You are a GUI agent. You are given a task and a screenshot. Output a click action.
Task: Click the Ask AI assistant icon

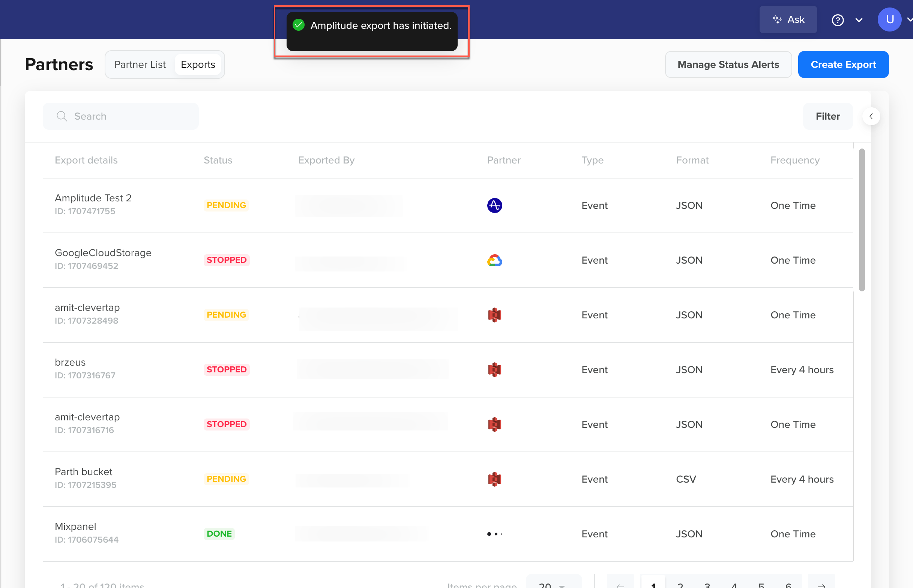tap(788, 19)
